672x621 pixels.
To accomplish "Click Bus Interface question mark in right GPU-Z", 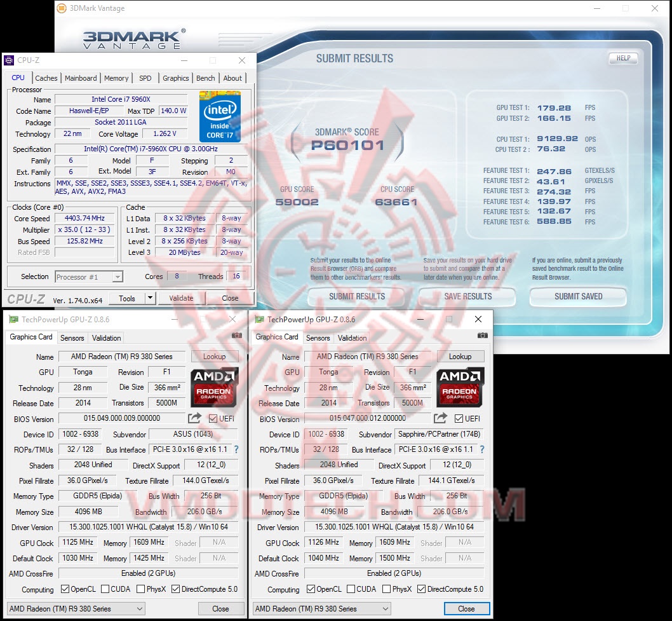I will (482, 449).
